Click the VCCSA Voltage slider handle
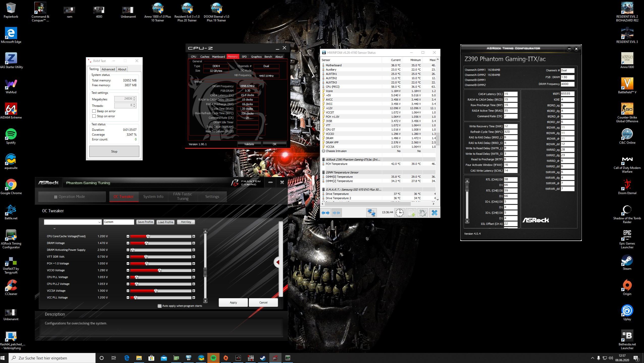644x363 pixels. 156,291
